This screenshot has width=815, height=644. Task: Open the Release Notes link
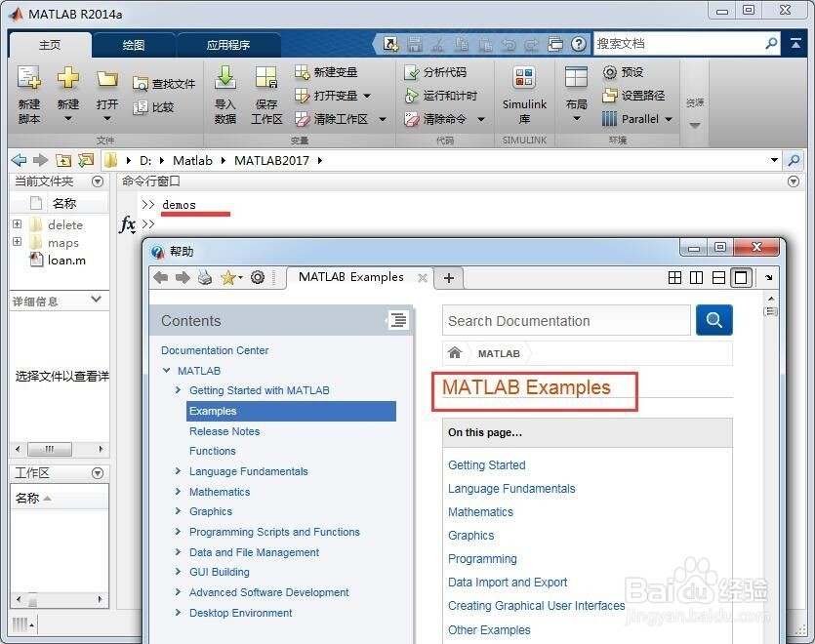point(224,431)
